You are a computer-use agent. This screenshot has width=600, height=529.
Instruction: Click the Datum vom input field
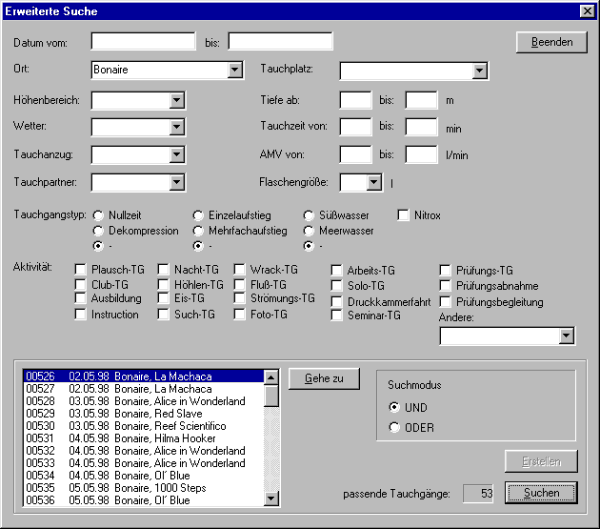[143, 42]
